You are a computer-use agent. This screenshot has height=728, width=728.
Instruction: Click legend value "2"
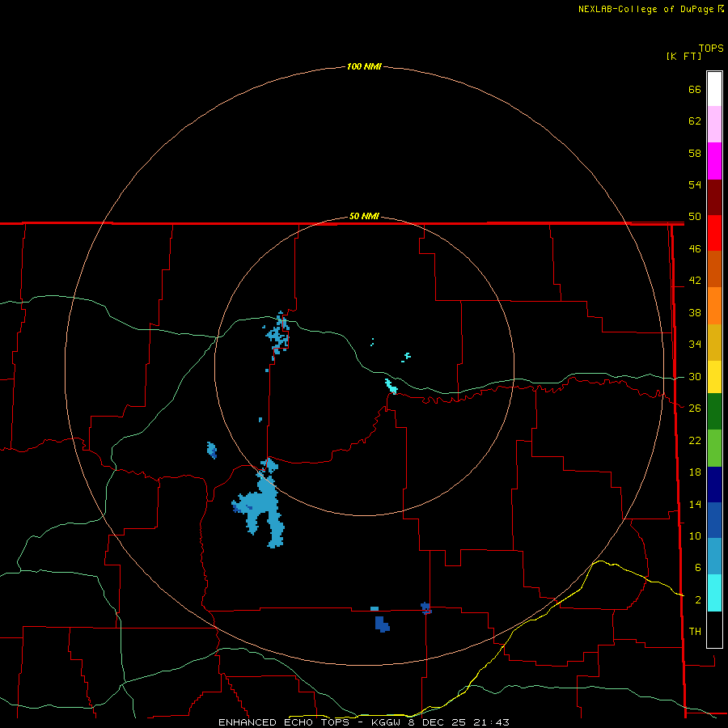tap(697, 600)
